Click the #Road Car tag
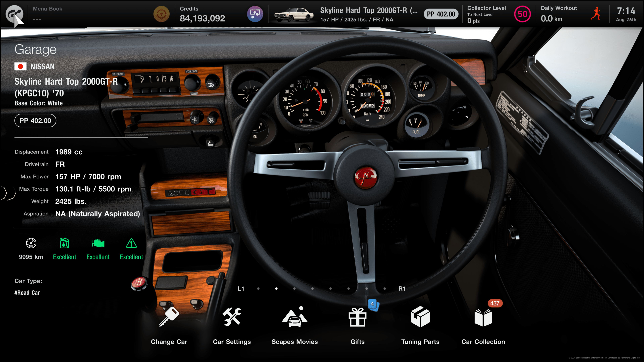The image size is (644, 362). pyautogui.click(x=27, y=293)
